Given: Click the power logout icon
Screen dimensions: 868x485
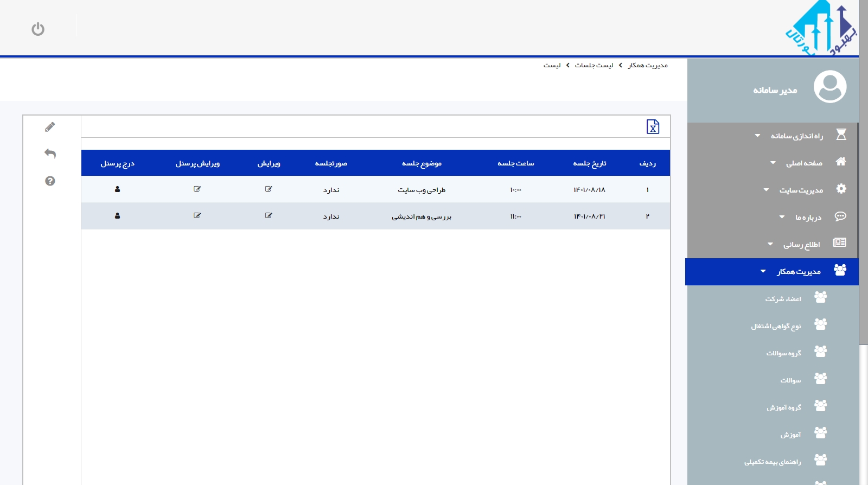Looking at the screenshot, I should point(38,29).
